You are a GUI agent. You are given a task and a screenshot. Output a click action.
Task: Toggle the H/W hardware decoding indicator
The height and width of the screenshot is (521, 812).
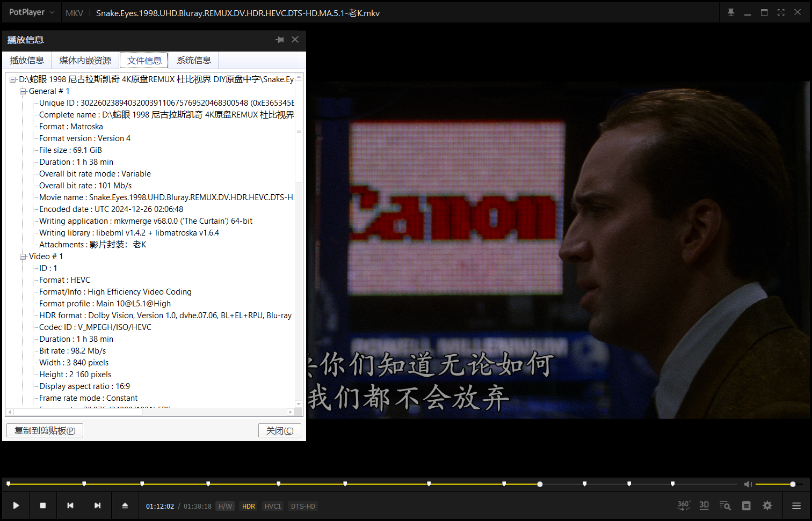(x=225, y=506)
